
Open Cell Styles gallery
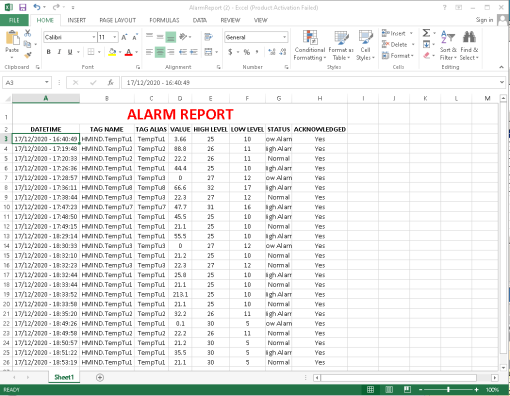tap(365, 45)
